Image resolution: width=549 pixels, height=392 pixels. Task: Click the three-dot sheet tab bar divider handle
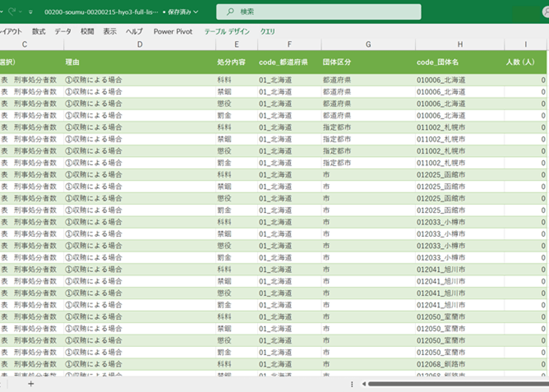pos(352,384)
